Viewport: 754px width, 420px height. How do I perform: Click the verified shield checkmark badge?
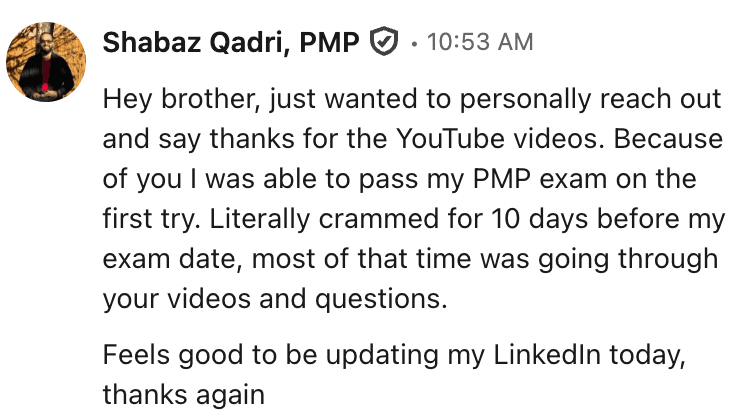[x=384, y=41]
